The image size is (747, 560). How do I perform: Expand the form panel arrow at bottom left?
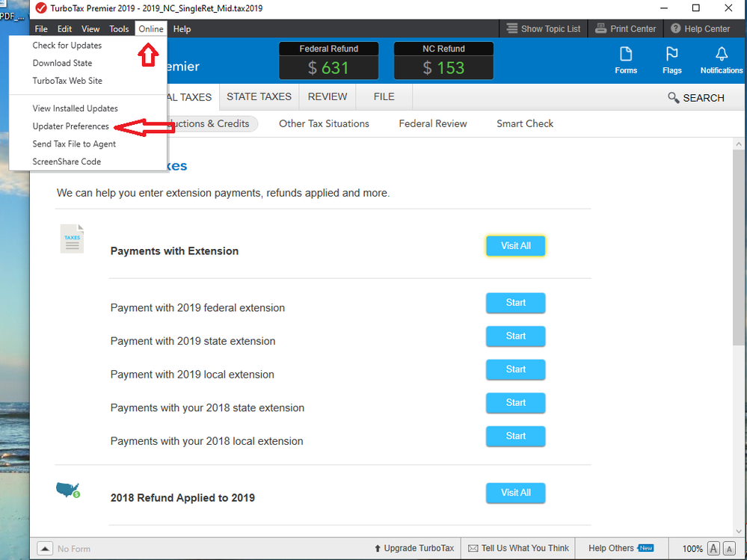(x=45, y=549)
